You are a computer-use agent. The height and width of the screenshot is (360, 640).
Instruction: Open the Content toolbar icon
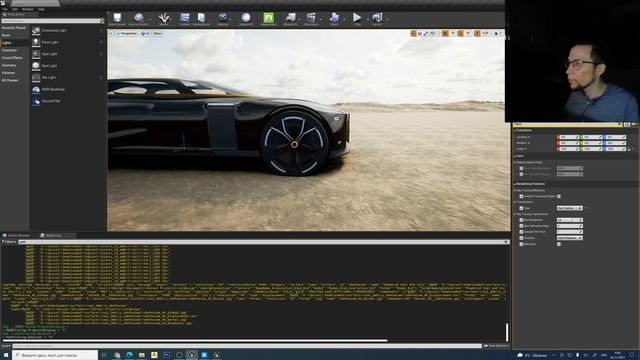[184, 18]
